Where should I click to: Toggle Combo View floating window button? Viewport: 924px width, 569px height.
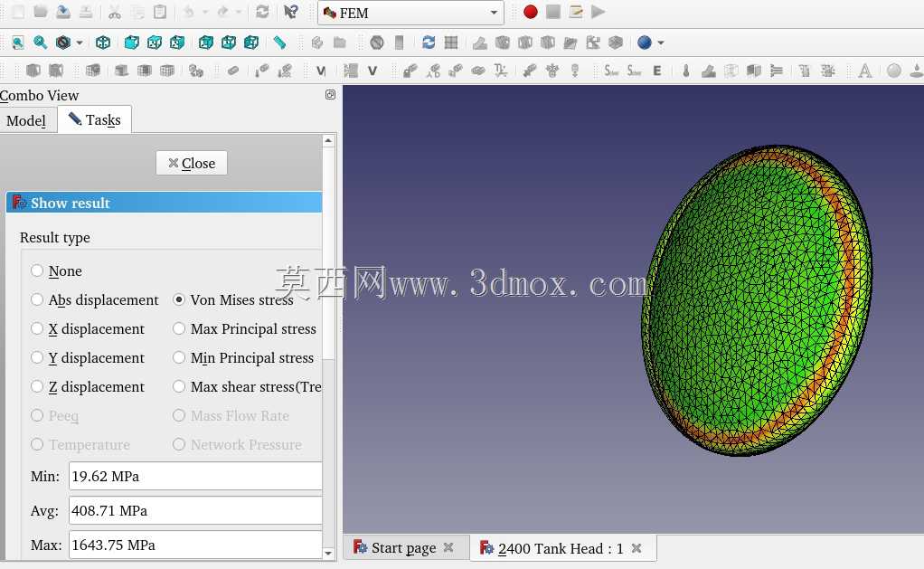(x=330, y=94)
